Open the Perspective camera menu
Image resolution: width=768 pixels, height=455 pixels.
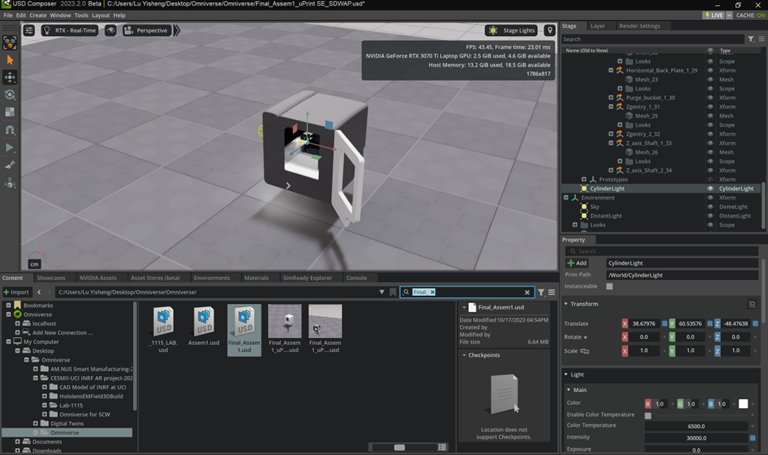(x=146, y=30)
